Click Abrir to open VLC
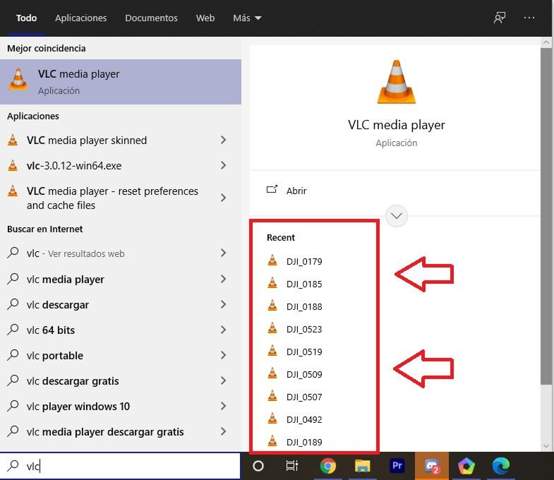 pos(296,191)
